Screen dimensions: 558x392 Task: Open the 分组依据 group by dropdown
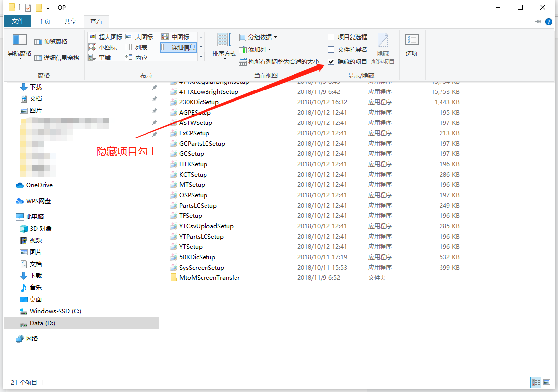tap(258, 37)
